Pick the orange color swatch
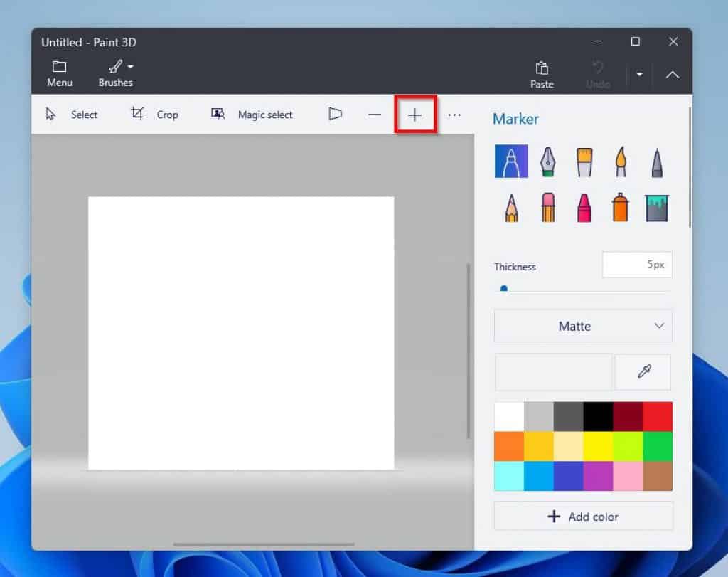Screen dimensions: 728x577 [509, 447]
